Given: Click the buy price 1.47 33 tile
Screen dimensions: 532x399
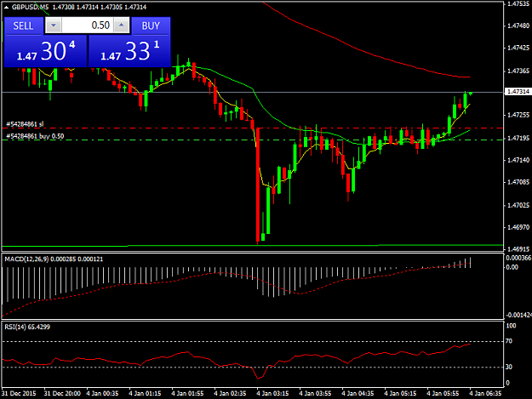Looking at the screenshot, I should (129, 51).
